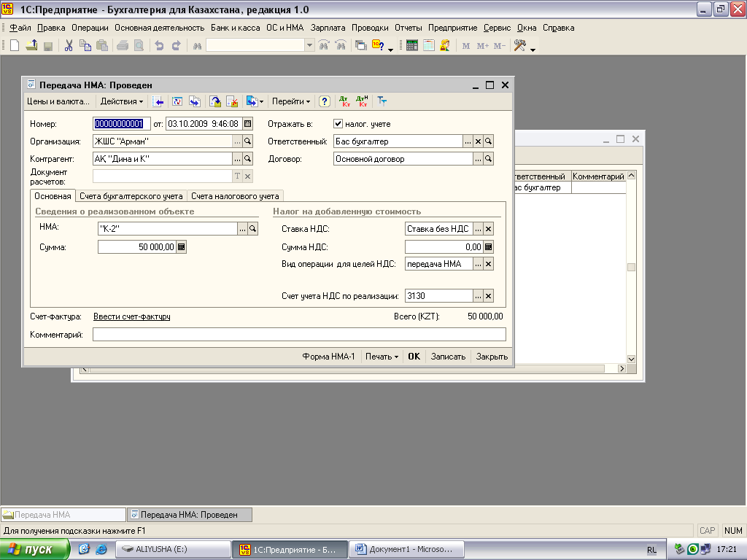The width and height of the screenshot is (747, 560).
Task: Click the Unpost document icon
Action: pos(232,101)
